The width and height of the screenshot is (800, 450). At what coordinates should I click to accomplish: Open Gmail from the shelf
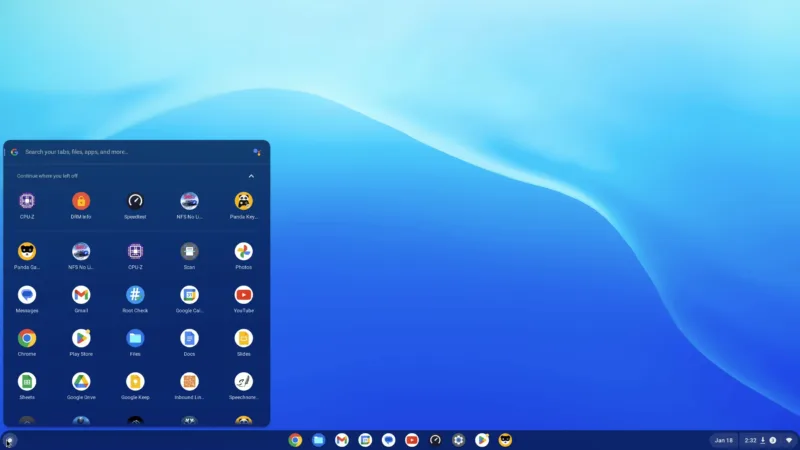coord(342,440)
